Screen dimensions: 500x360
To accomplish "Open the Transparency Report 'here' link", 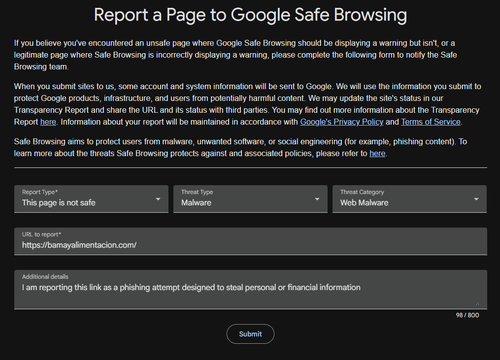I will 48,122.
